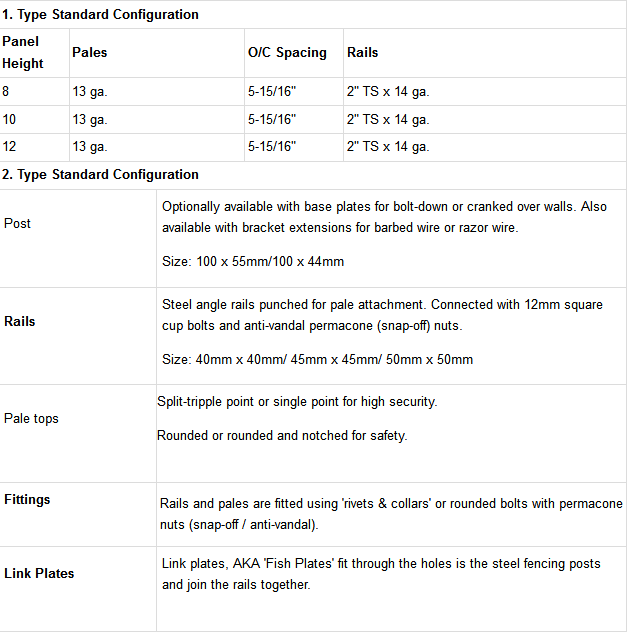The image size is (628, 633).
Task: Click the 'Fittings' row label
Action: (x=27, y=499)
